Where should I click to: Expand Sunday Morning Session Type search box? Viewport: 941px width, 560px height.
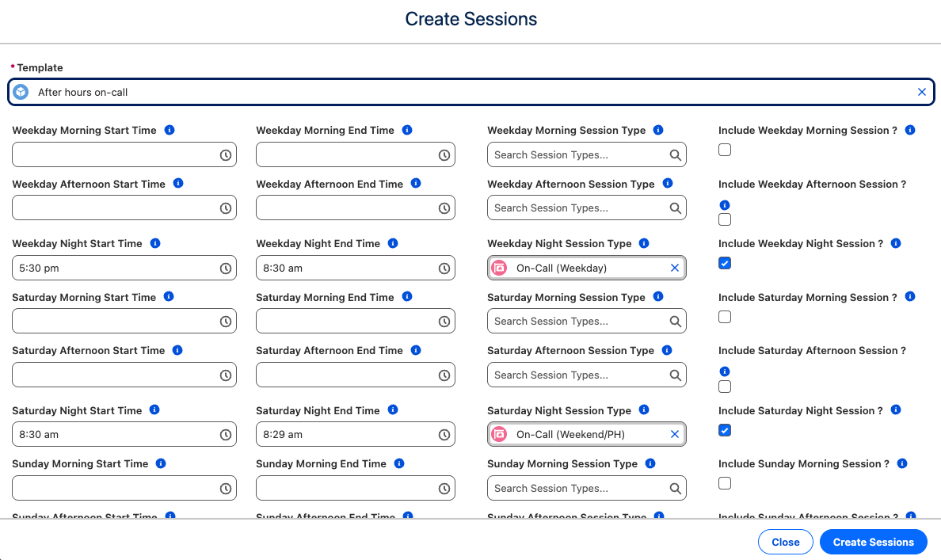pyautogui.click(x=578, y=489)
